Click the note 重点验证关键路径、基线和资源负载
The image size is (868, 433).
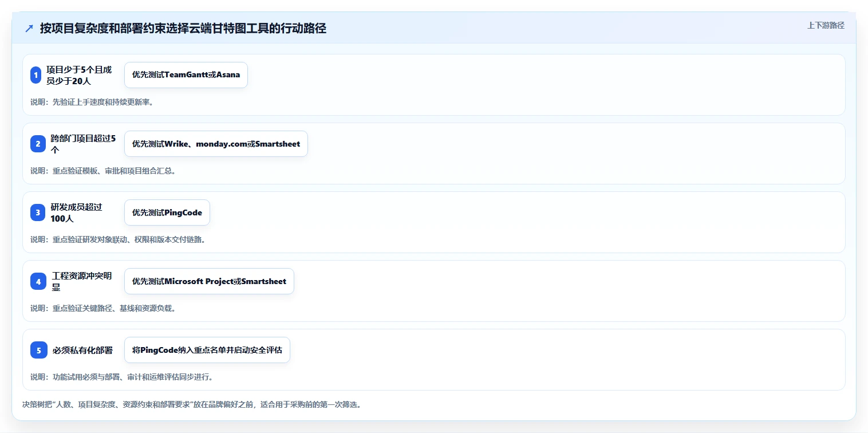coord(103,308)
